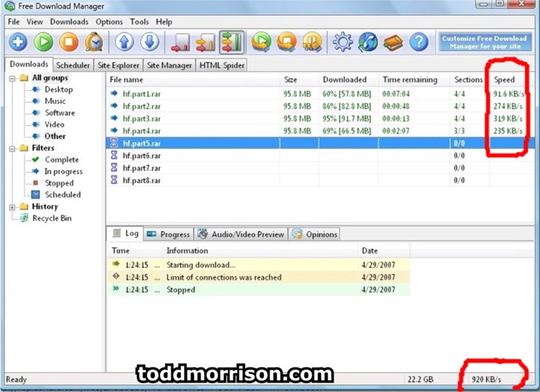The image size is (540, 392).
Task: Click the green Start download icon
Action: [43, 42]
